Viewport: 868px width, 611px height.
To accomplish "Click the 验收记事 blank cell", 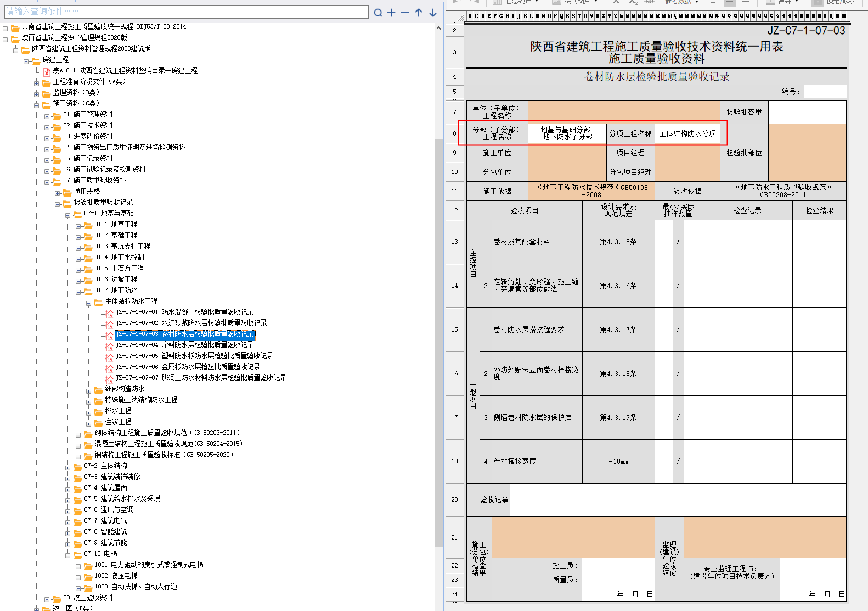I will 678,500.
